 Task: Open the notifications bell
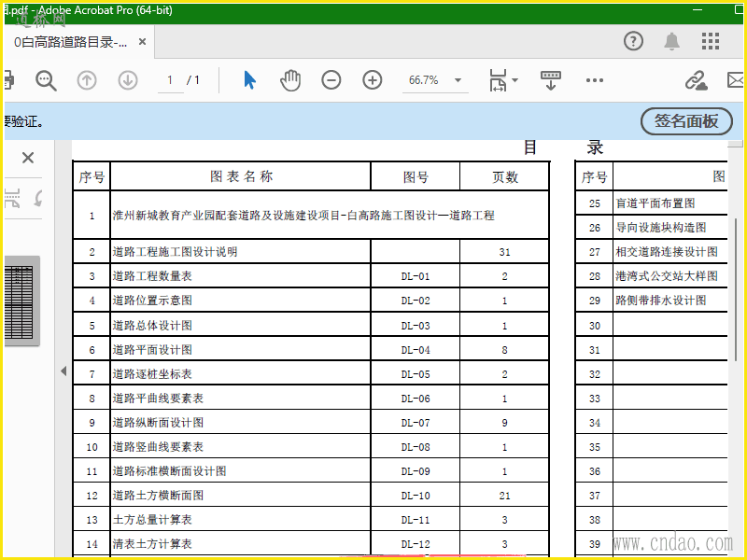click(671, 41)
